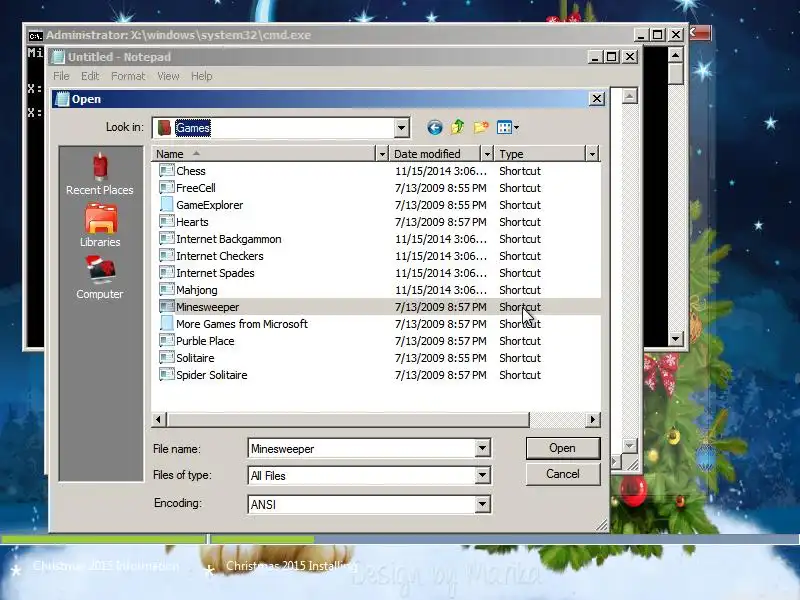Select the FreeCell shortcut icon
Image resolution: width=800 pixels, height=600 pixels.
pyautogui.click(x=166, y=188)
